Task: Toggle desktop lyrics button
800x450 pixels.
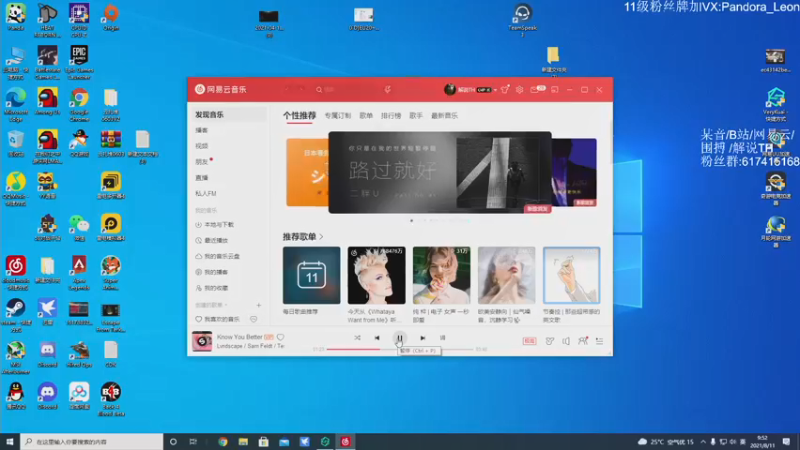Action: pyautogui.click(x=442, y=338)
